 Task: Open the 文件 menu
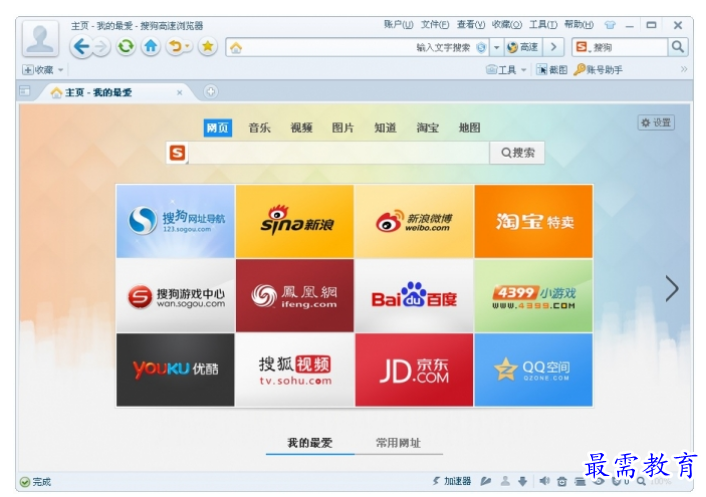(x=435, y=25)
